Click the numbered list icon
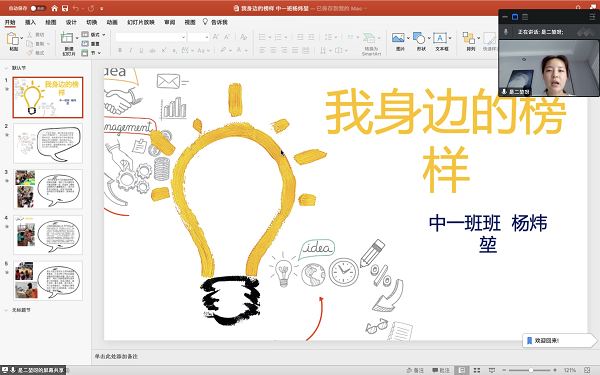The image size is (600, 375). [278, 37]
